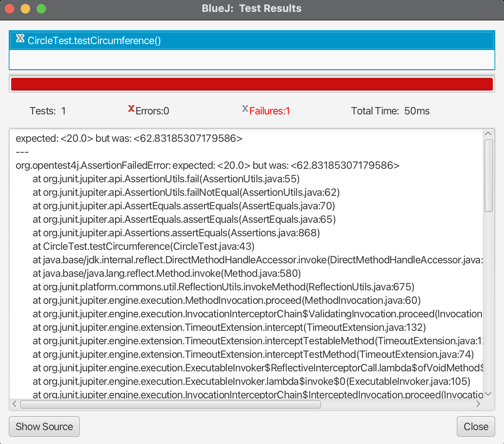Click the grey X icon next to Failures

coord(245,109)
